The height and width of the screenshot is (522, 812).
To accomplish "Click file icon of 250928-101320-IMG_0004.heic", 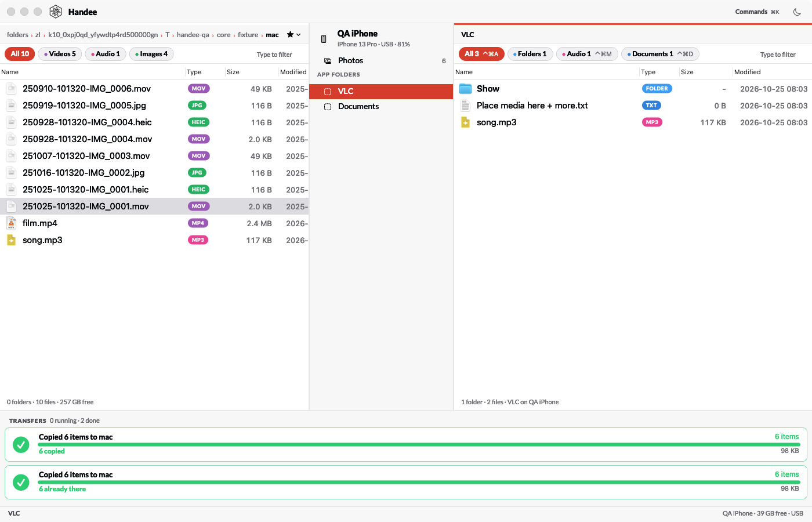I will click(11, 122).
